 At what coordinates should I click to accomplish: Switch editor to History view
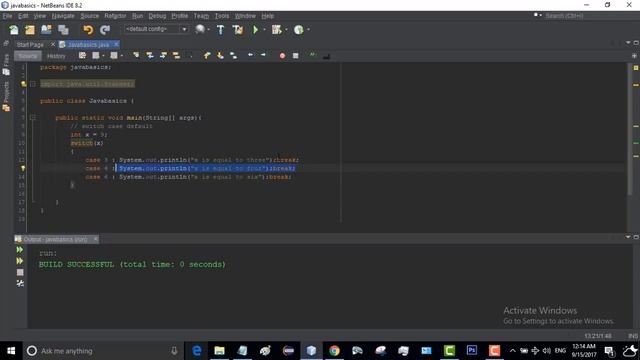56,56
